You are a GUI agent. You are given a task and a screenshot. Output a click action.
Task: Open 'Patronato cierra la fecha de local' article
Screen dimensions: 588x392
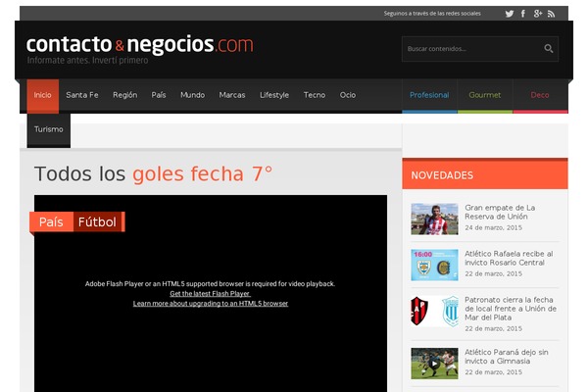click(x=511, y=309)
